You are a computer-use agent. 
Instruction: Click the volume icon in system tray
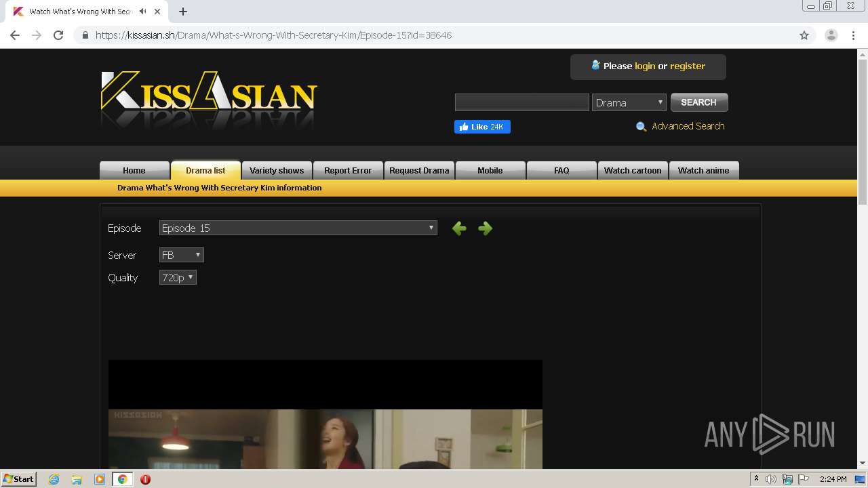771,479
